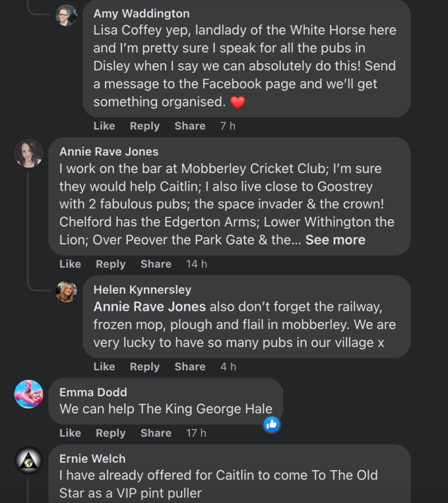Screen dimensions: 448x503
Task: Open Helen Kynnersley's profile photo
Action: click(66, 291)
